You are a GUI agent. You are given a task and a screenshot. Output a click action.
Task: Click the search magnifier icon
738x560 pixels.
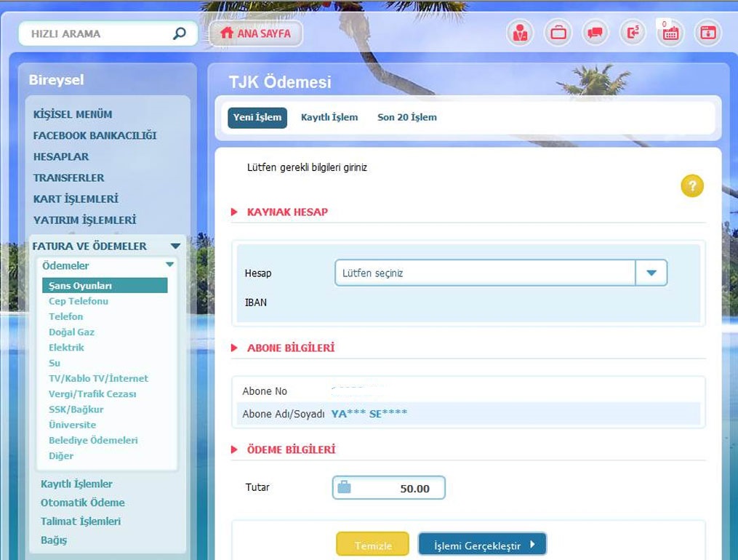180,33
